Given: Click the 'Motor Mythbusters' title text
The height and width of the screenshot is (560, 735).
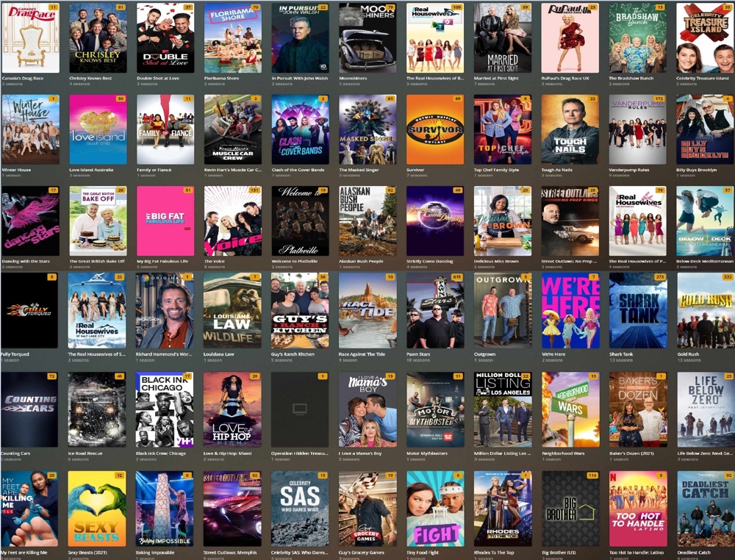Looking at the screenshot, I should (427, 453).
